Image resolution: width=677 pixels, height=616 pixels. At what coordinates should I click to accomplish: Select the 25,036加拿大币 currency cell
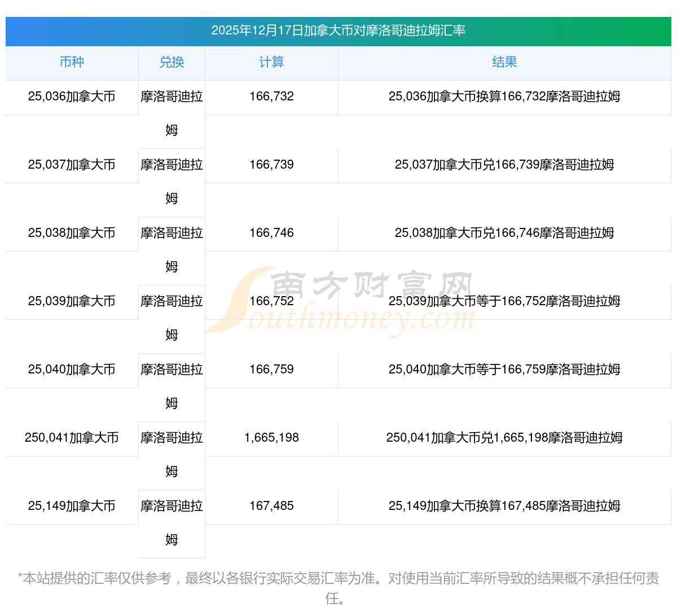click(x=72, y=96)
